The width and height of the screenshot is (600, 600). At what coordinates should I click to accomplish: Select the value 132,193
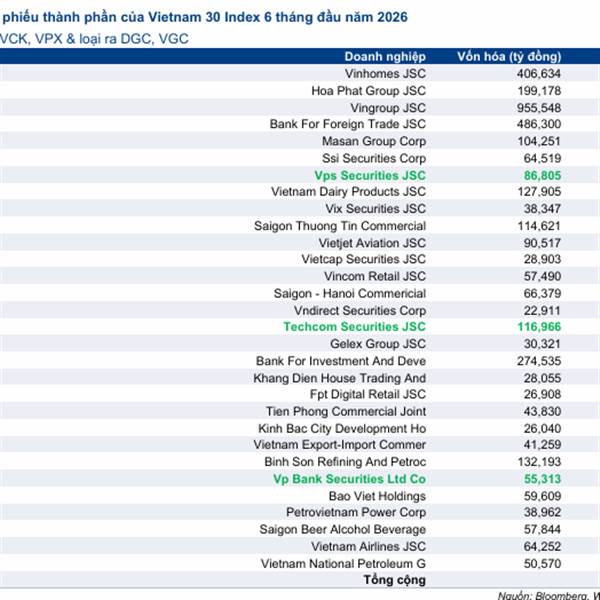(x=539, y=462)
